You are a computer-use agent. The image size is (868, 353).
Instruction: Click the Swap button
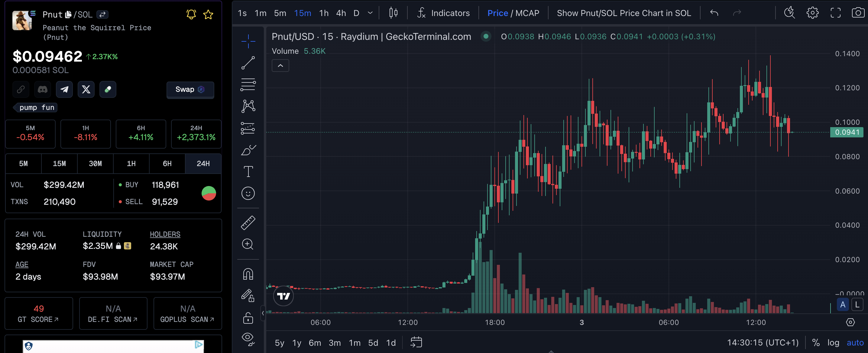190,89
